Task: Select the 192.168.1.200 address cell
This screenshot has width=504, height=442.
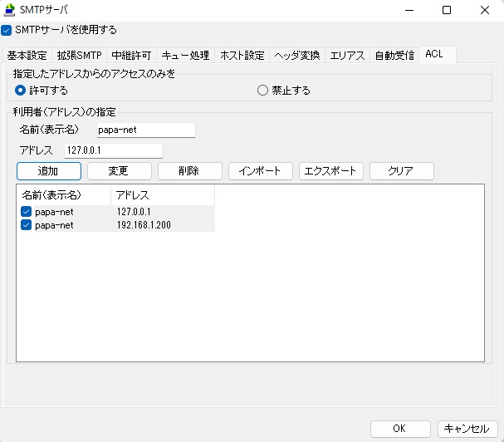Action: [x=144, y=225]
